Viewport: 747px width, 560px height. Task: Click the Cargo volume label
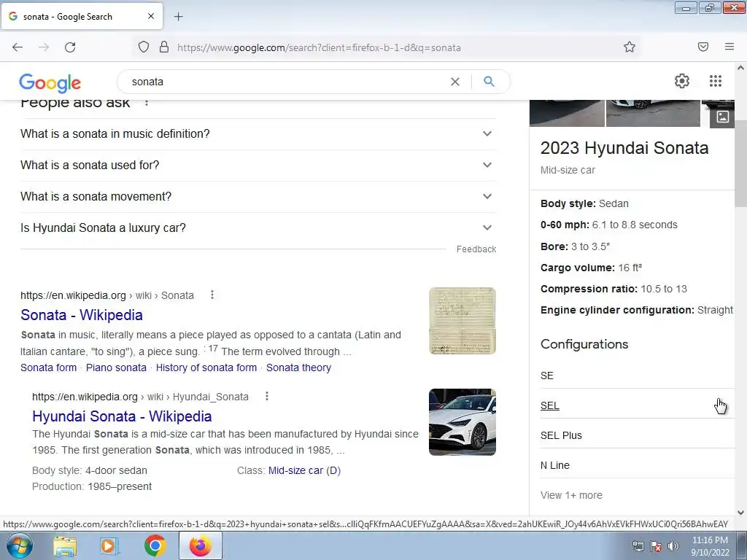pyautogui.click(x=578, y=268)
